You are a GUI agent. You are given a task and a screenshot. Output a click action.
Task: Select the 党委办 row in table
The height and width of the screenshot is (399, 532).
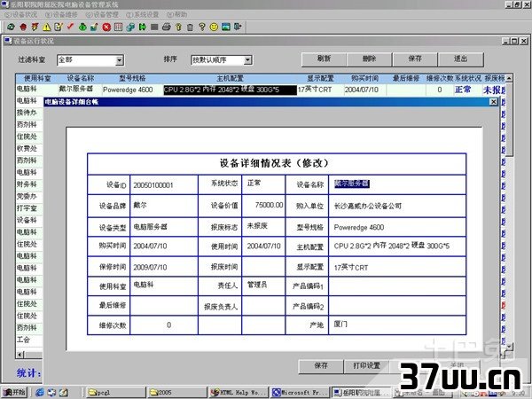pyautogui.click(x=29, y=196)
